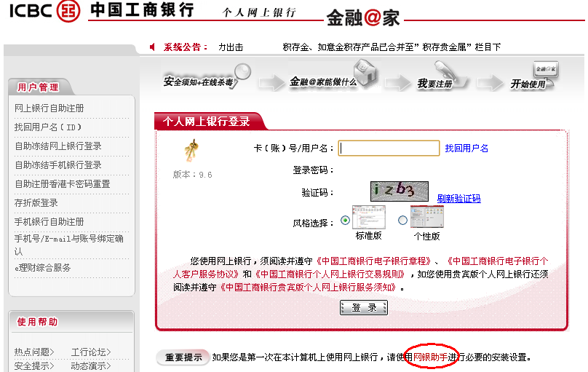This screenshot has height=372, width=588.
Task: Click the captcha verification image
Action: pyautogui.click(x=400, y=191)
